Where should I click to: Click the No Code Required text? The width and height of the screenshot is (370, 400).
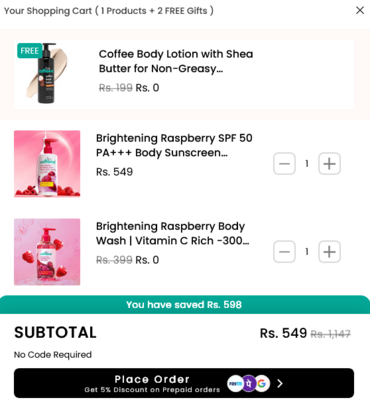point(53,355)
